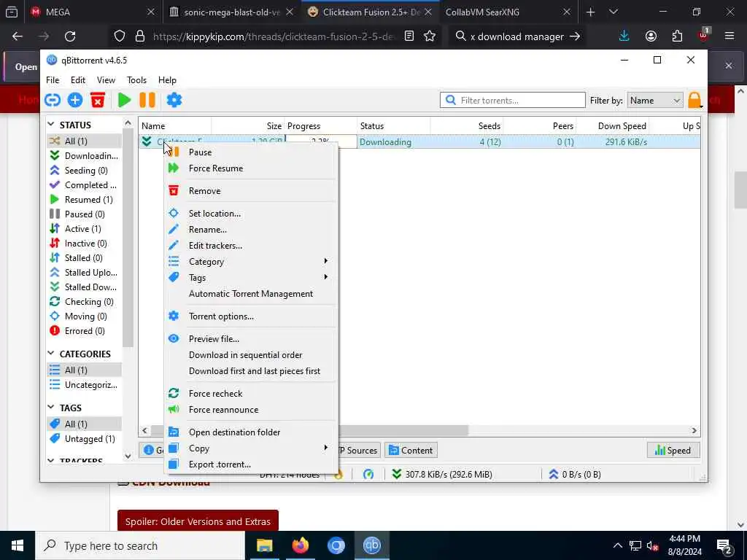Click the orange Pause toolbar icon

[x=147, y=100]
